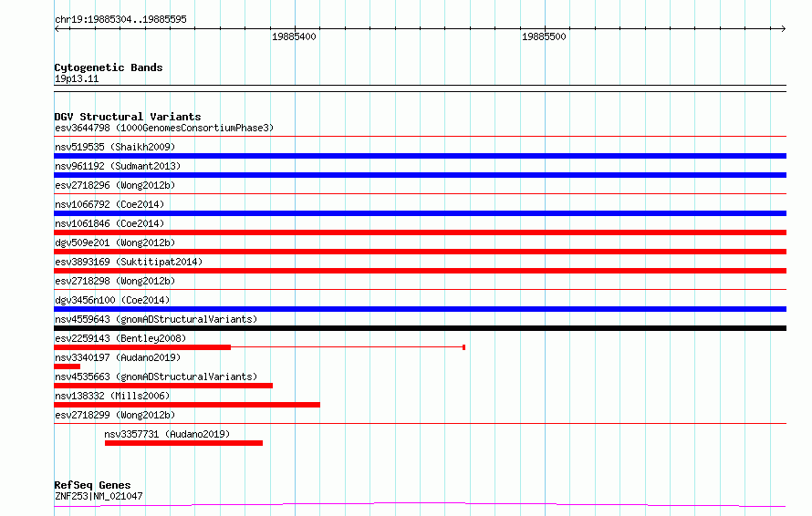Screen dimensions: 812x516
Task: Click the 19885500 ruler position label
Action: tap(544, 36)
